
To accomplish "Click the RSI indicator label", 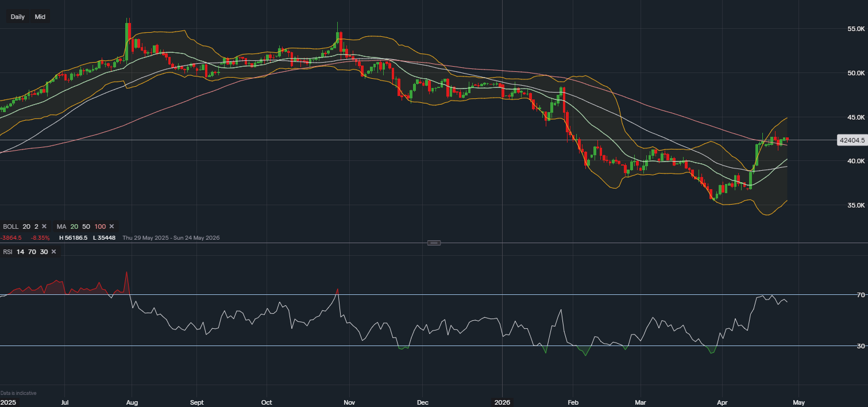I will point(8,252).
